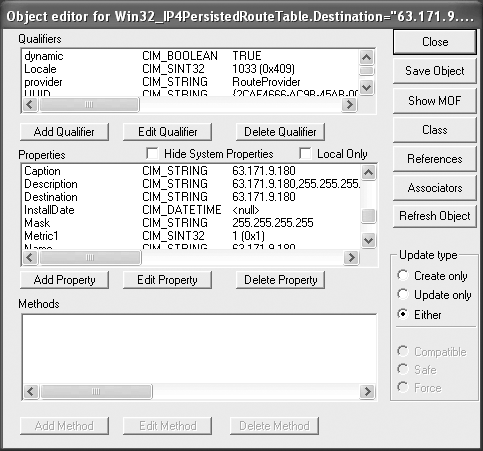
Task: View Associators of the object
Action: [435, 188]
